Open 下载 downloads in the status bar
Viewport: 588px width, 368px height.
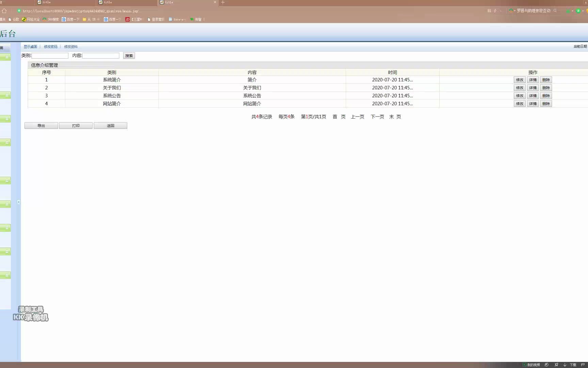tap(570, 365)
